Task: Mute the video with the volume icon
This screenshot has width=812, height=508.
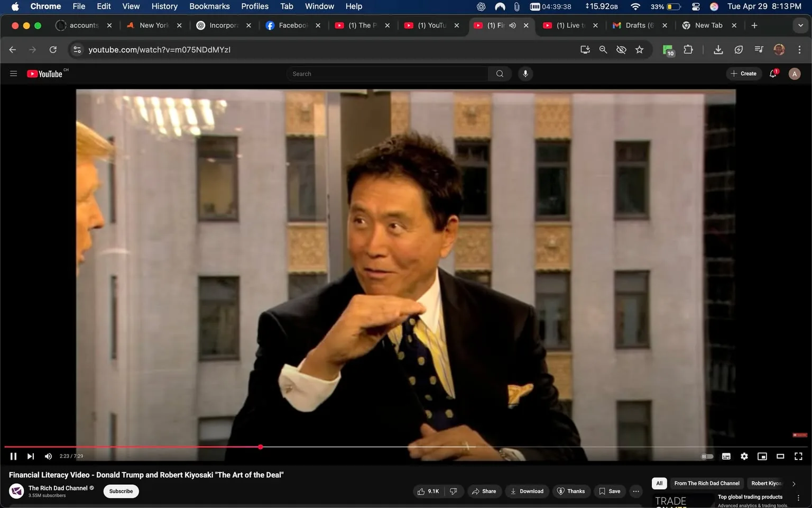Action: point(48,456)
